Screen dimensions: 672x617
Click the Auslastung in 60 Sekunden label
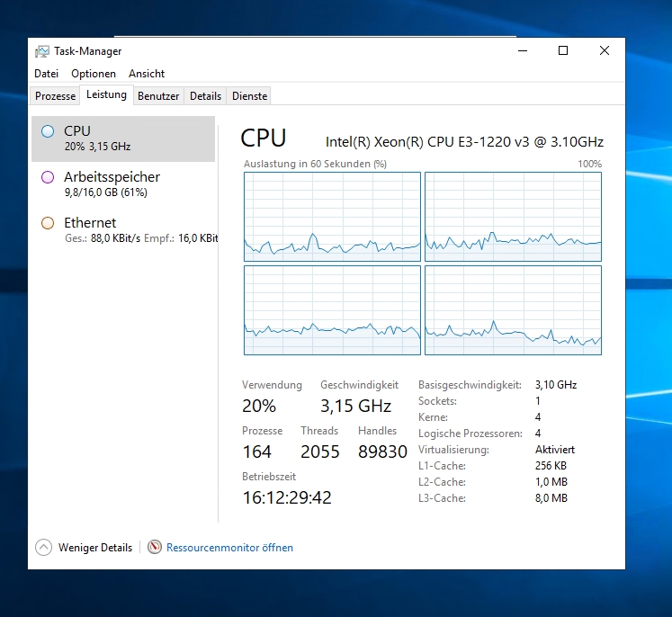coord(315,164)
